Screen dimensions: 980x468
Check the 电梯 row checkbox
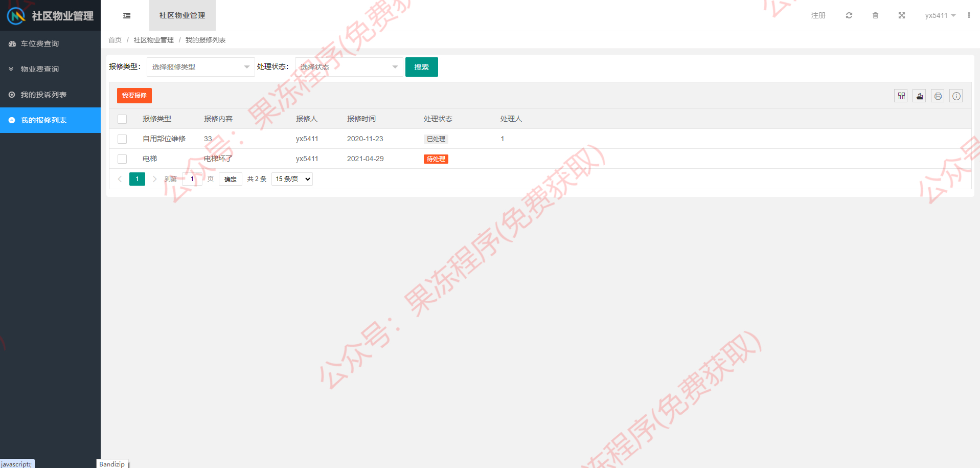[x=122, y=159]
